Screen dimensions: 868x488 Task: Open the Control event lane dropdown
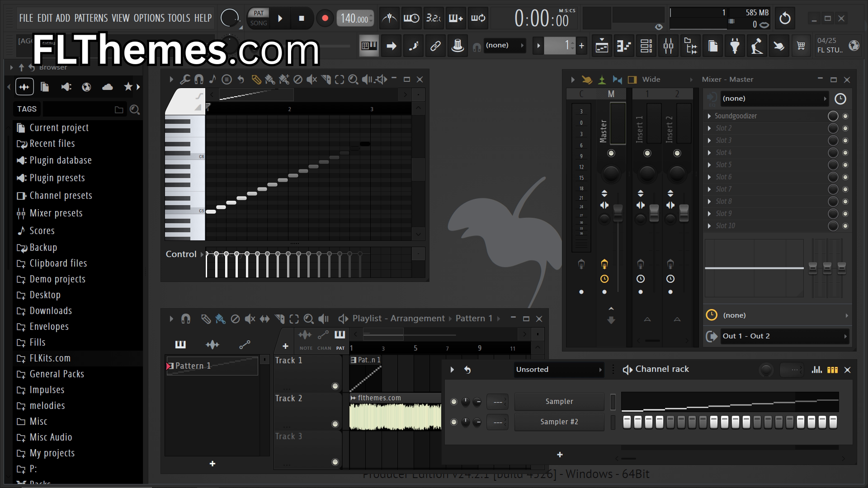coord(184,254)
